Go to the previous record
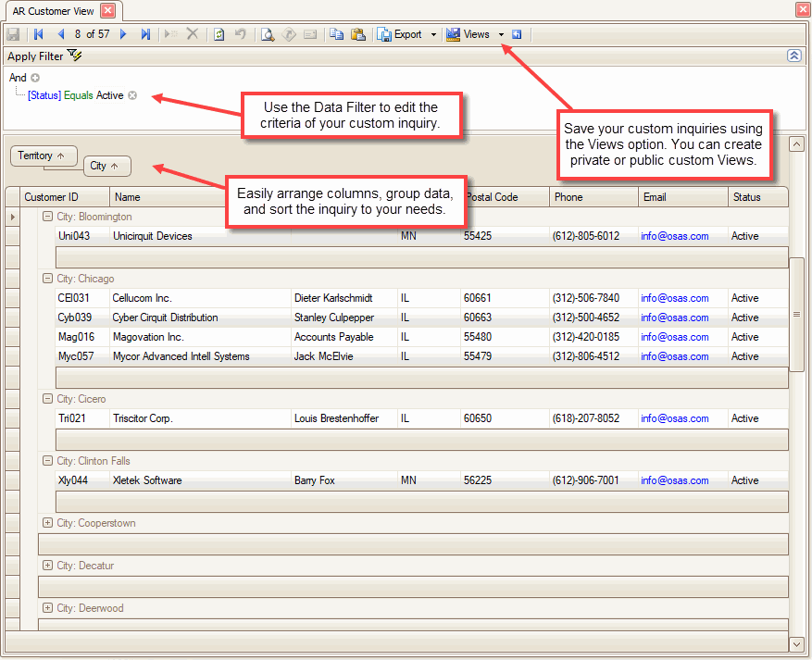Image resolution: width=812 pixels, height=660 pixels. [61, 34]
